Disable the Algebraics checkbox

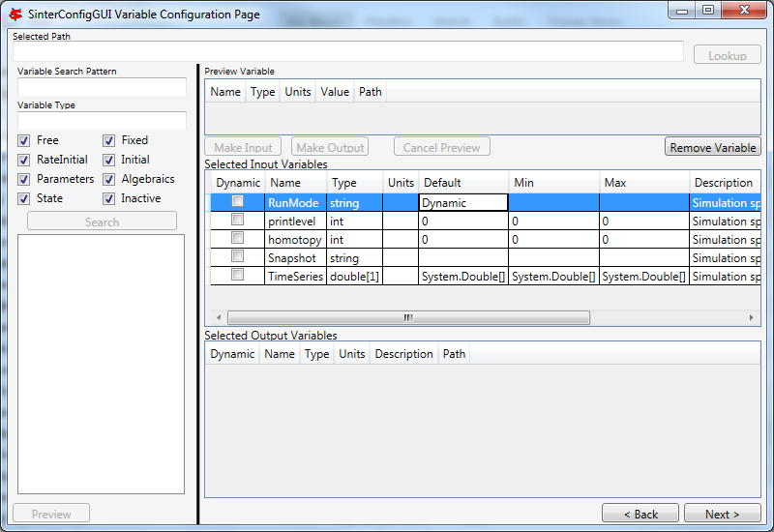click(109, 179)
